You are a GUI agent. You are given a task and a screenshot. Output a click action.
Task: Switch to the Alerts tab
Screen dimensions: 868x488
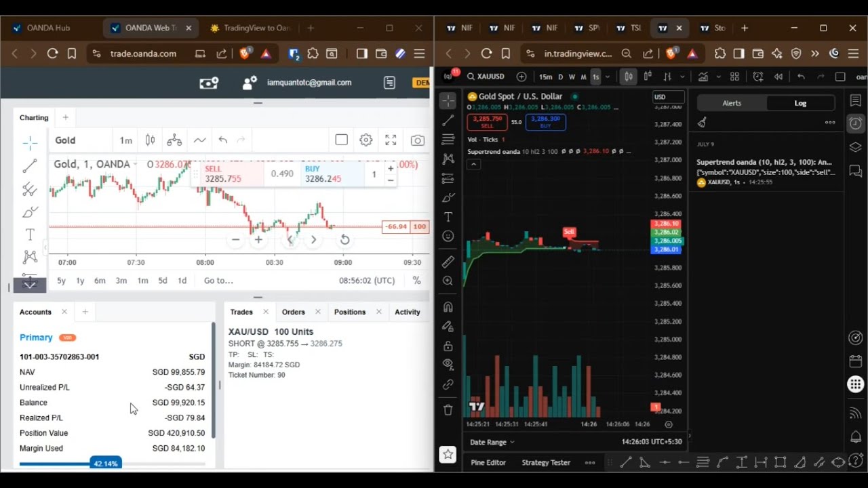(x=732, y=103)
